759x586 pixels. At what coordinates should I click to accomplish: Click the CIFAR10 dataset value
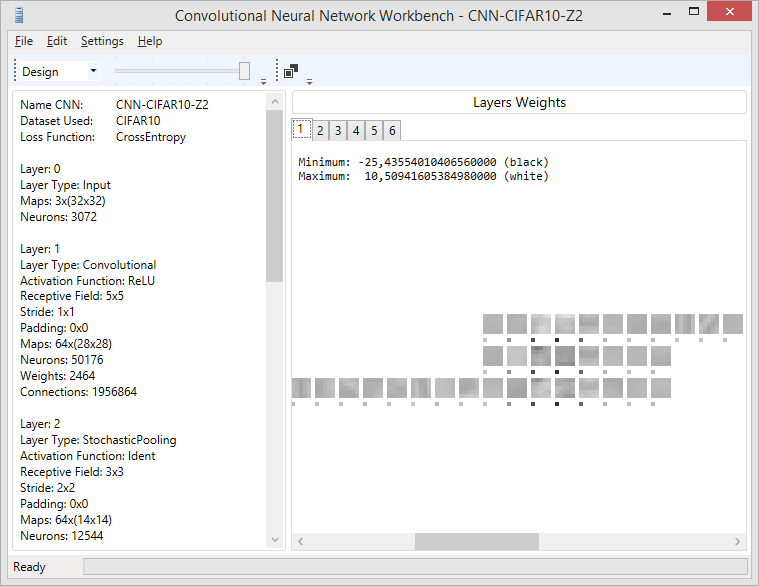click(x=138, y=121)
